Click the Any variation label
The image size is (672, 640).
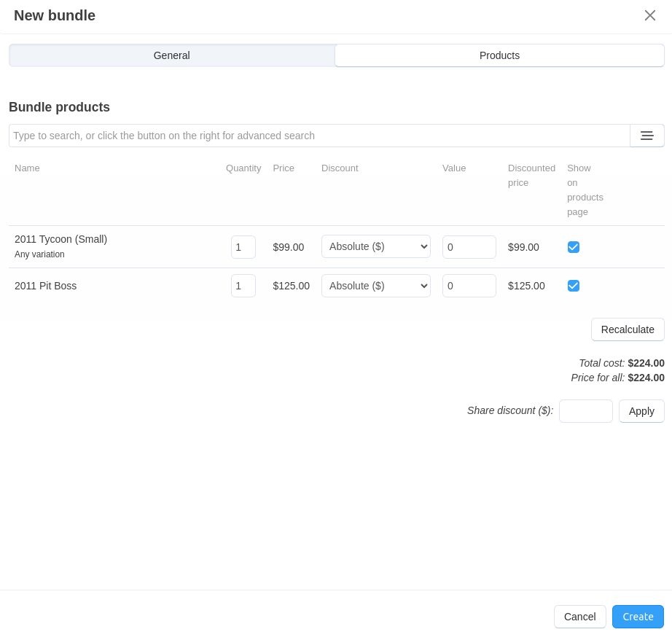tap(39, 254)
